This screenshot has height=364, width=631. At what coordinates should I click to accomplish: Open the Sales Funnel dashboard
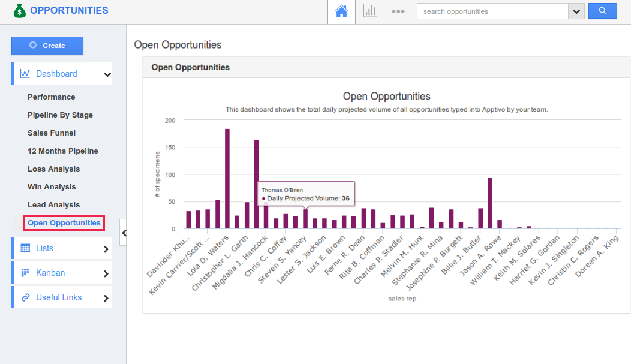(52, 133)
